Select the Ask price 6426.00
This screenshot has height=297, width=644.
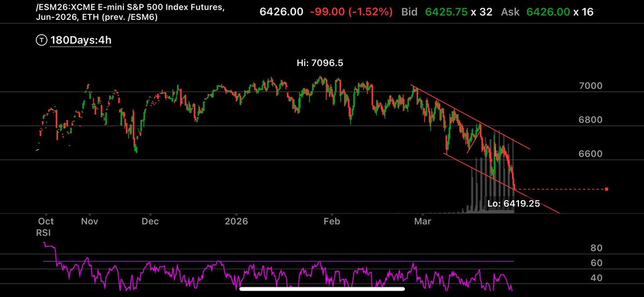548,11
